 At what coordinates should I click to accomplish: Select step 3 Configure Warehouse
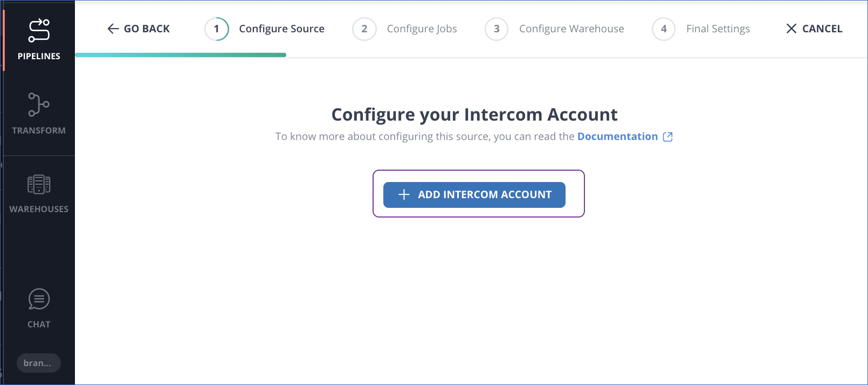497,29
